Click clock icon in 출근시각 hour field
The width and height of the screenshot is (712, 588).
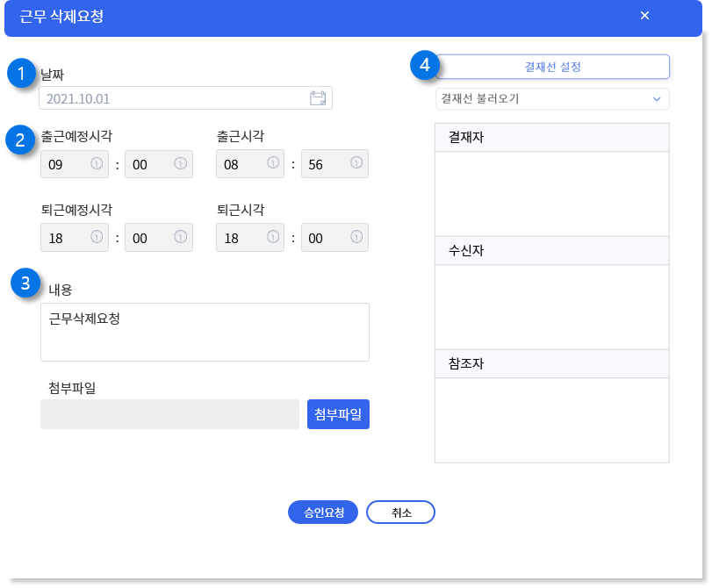[x=273, y=162]
